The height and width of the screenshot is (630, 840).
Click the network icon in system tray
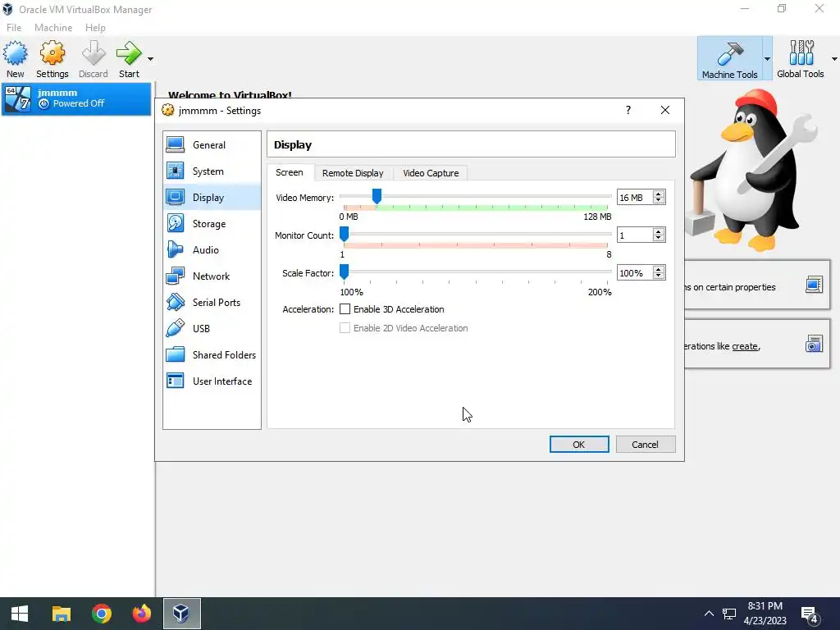(729, 614)
